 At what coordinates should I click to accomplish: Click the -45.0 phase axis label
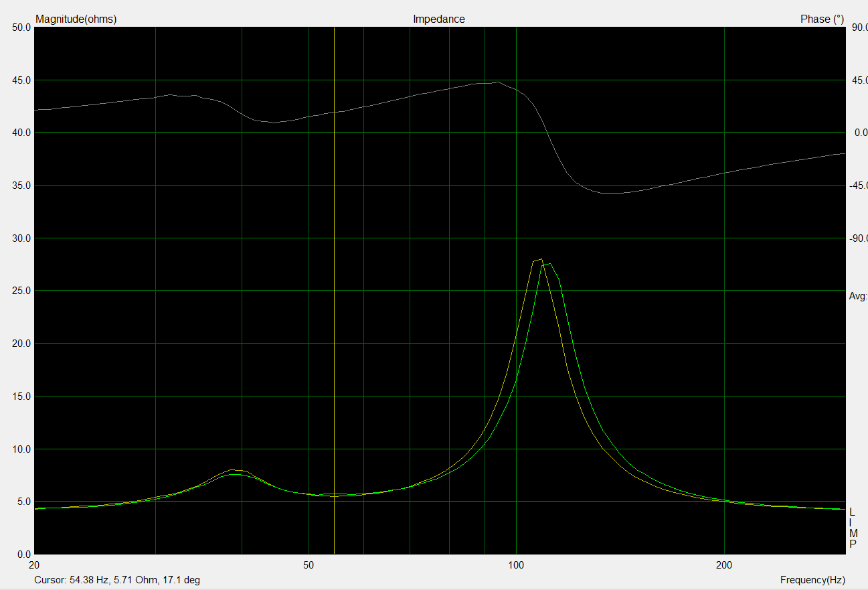click(x=857, y=186)
